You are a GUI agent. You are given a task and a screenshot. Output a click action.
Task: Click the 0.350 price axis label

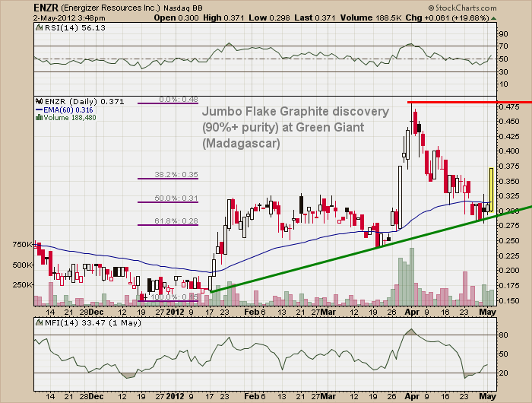(x=509, y=181)
